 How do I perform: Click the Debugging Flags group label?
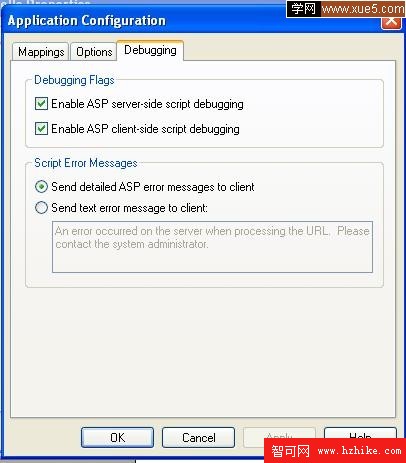pos(74,80)
